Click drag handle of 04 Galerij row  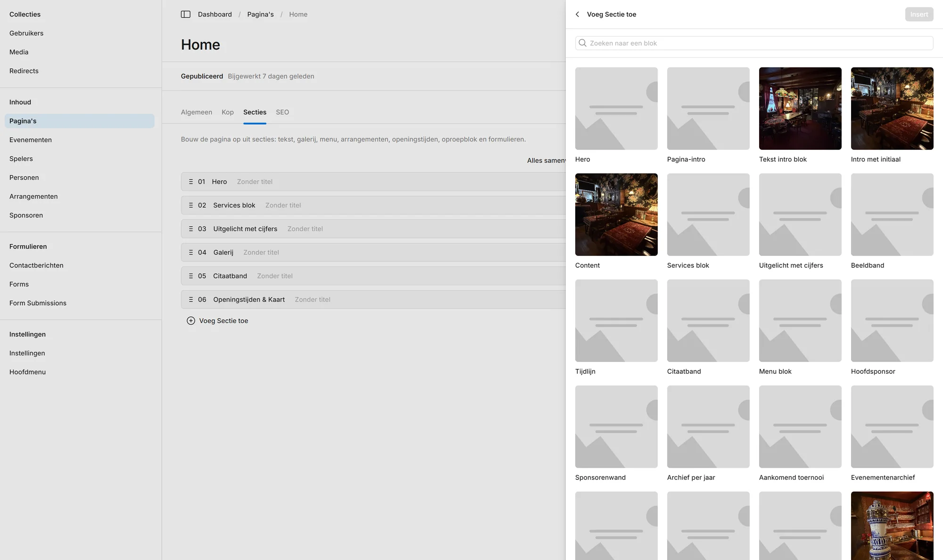click(191, 252)
